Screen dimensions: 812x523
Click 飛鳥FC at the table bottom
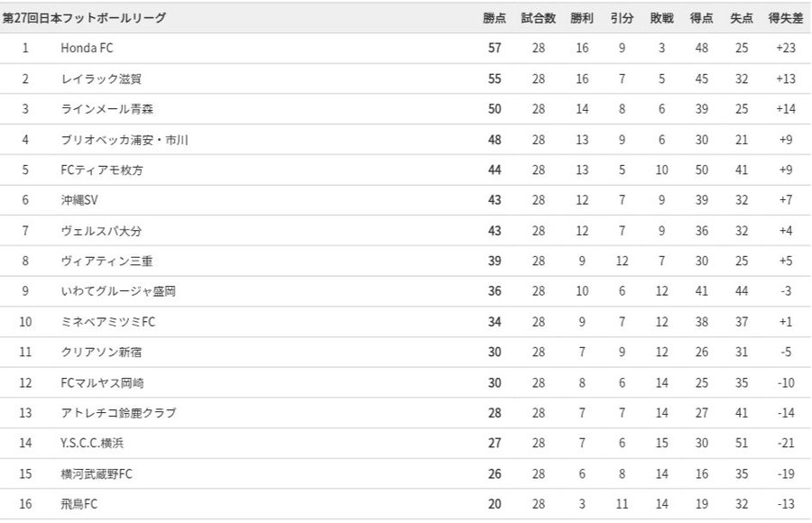[x=79, y=504]
